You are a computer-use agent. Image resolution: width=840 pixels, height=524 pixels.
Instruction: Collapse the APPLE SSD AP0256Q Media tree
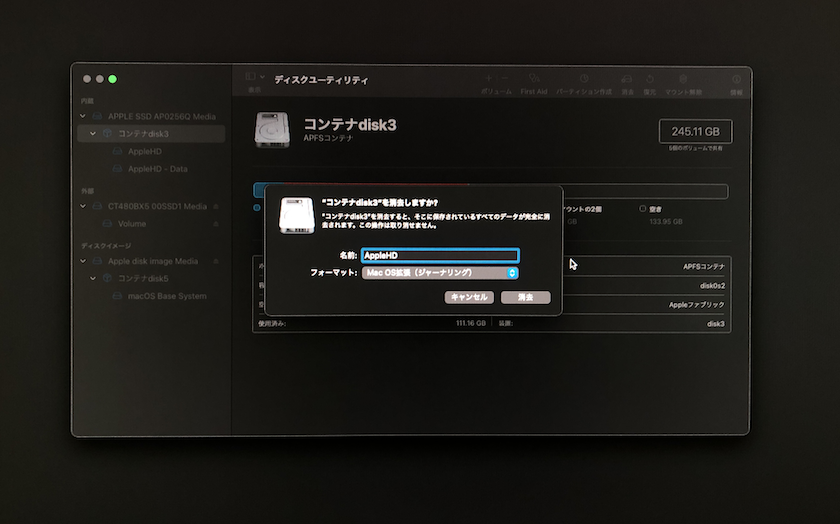(x=82, y=116)
